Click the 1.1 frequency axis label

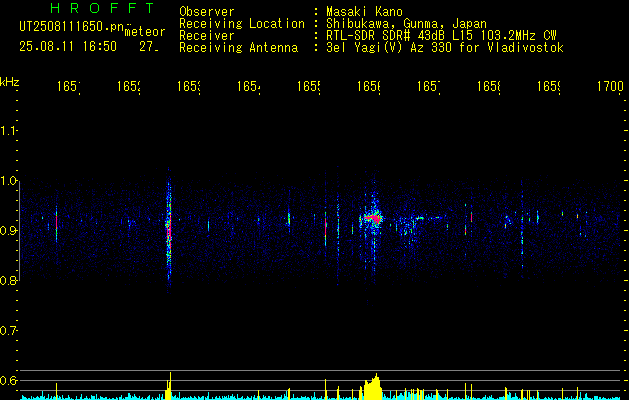(x=8, y=130)
